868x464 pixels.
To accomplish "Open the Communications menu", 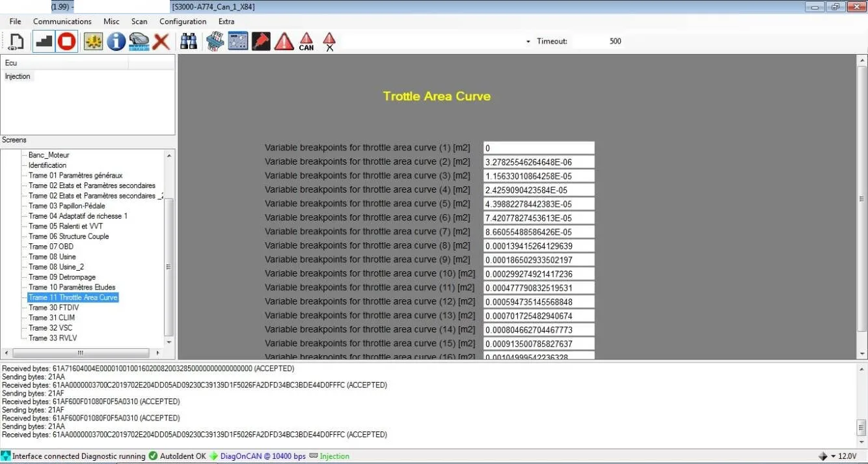I will click(62, 21).
